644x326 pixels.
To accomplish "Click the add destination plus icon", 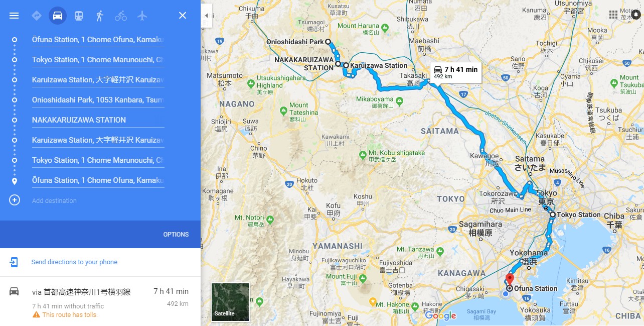I will coord(15,200).
